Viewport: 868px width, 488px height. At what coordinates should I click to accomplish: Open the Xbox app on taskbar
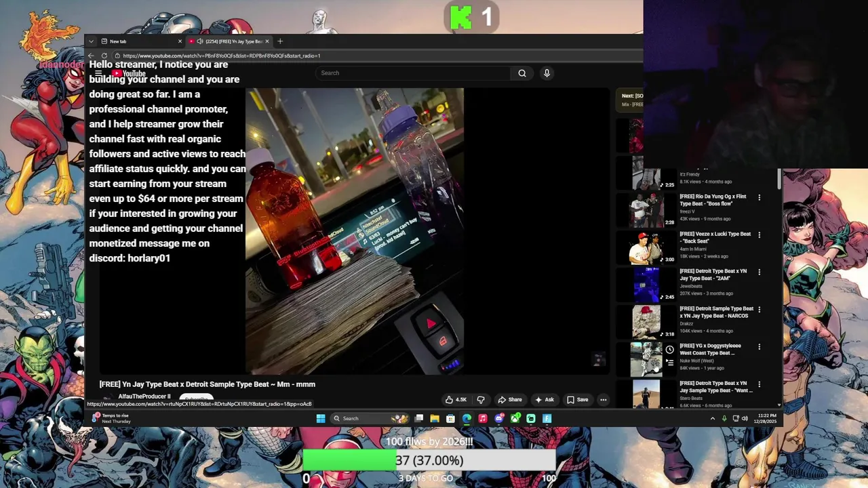tap(515, 418)
